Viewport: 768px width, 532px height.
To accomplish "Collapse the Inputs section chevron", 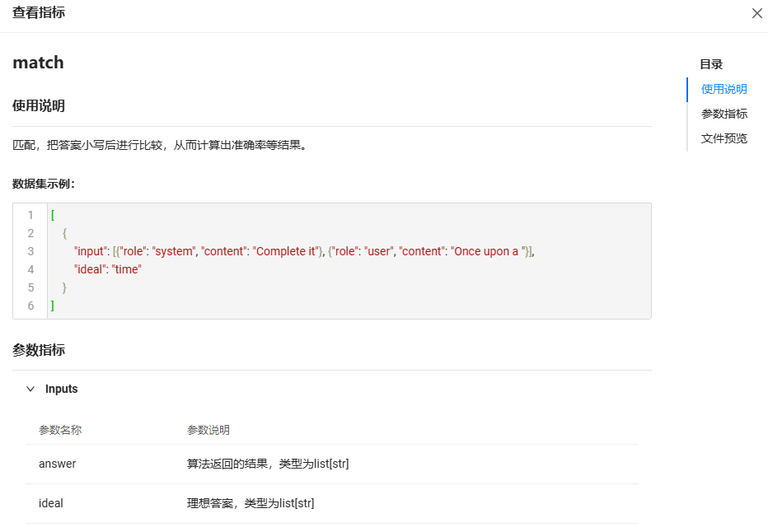I will tap(30, 389).
